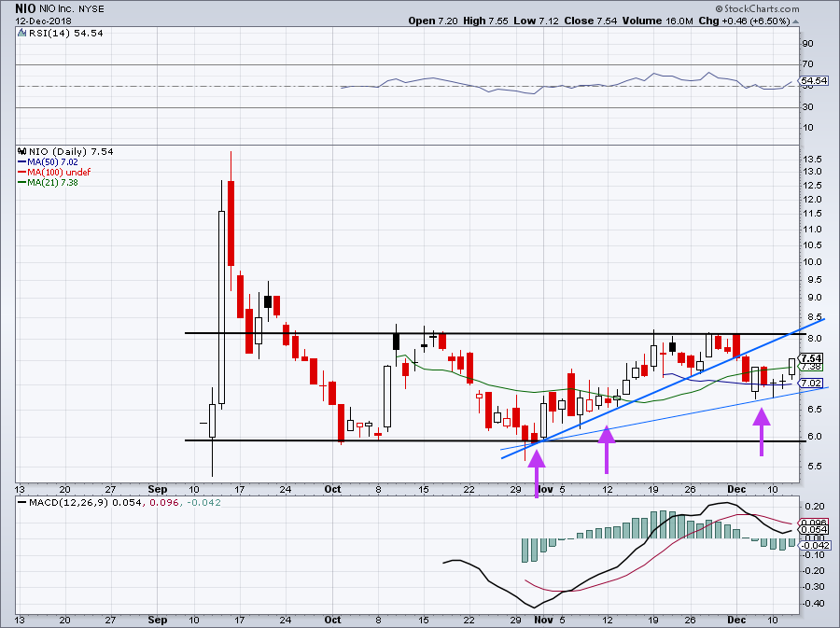Click the 0.096 MACD signal value tag

(x=814, y=523)
